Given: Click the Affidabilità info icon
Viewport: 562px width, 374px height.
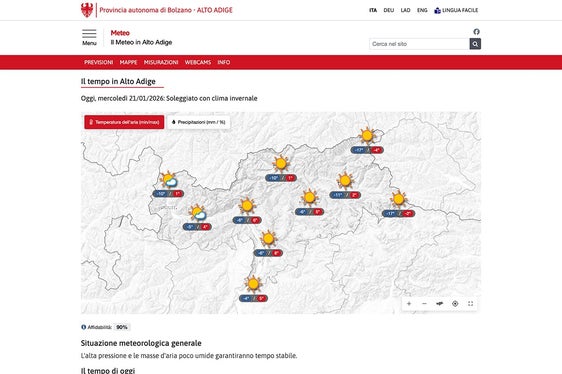Looking at the screenshot, I should coord(84,327).
